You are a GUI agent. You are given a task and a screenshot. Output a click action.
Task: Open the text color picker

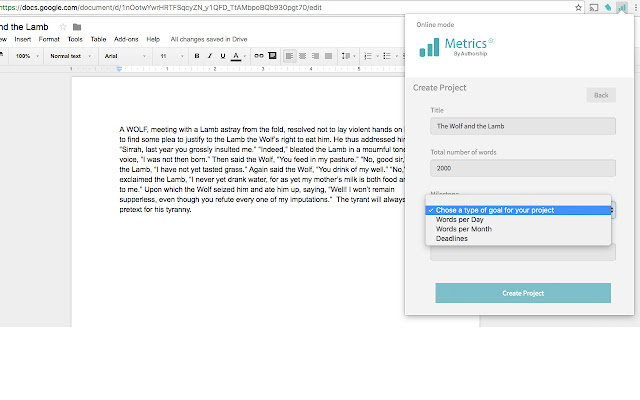pyautogui.click(x=236, y=56)
